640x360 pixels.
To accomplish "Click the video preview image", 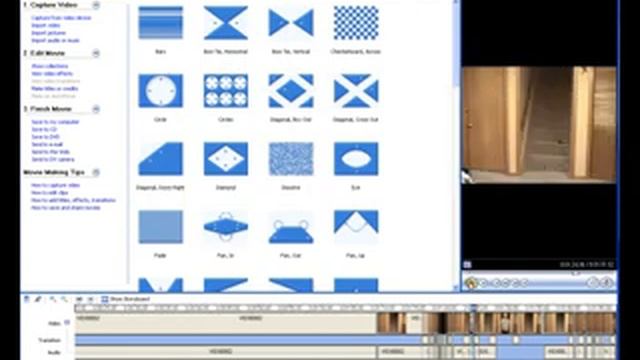I will pyautogui.click(x=539, y=125).
